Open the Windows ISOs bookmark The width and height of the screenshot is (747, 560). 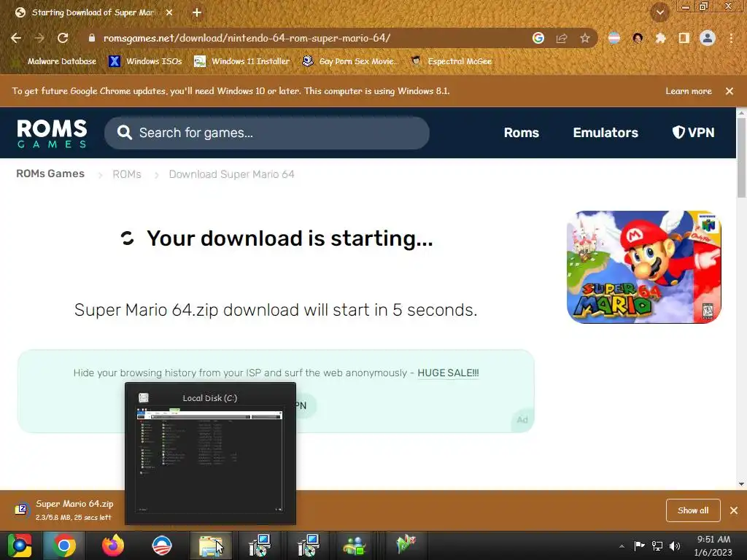[145, 61]
